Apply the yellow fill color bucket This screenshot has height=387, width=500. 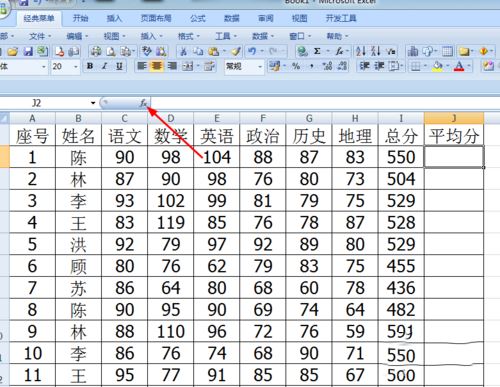(437, 66)
